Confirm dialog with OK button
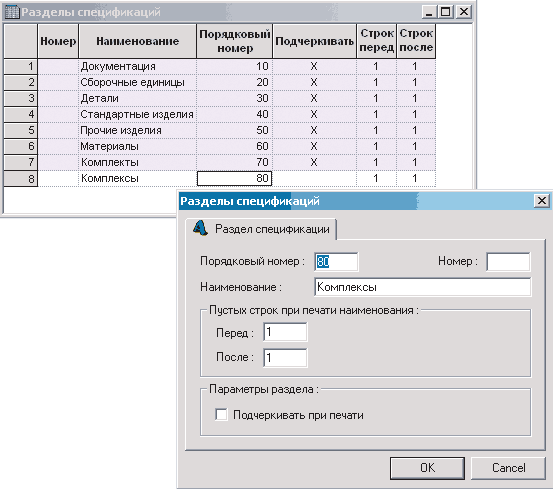 427,468
